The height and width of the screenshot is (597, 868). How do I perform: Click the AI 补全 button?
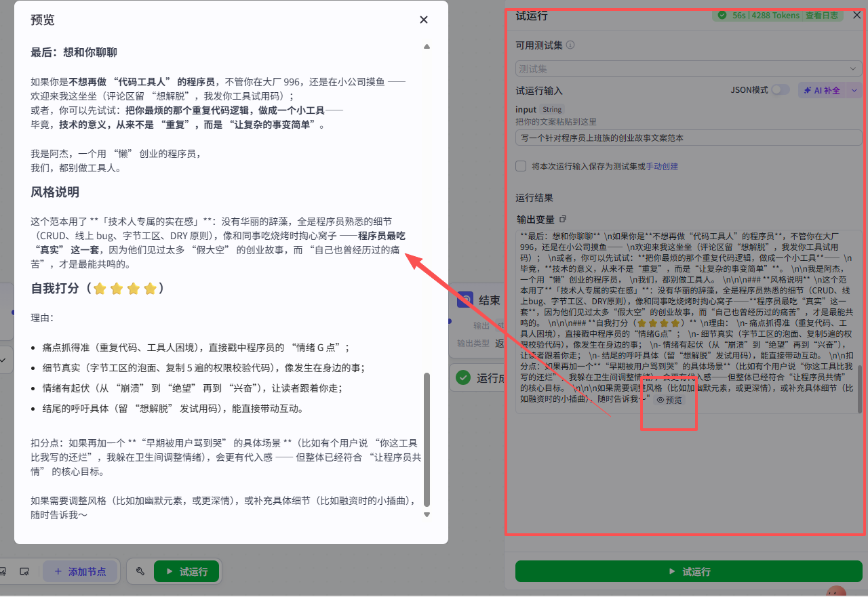[822, 90]
